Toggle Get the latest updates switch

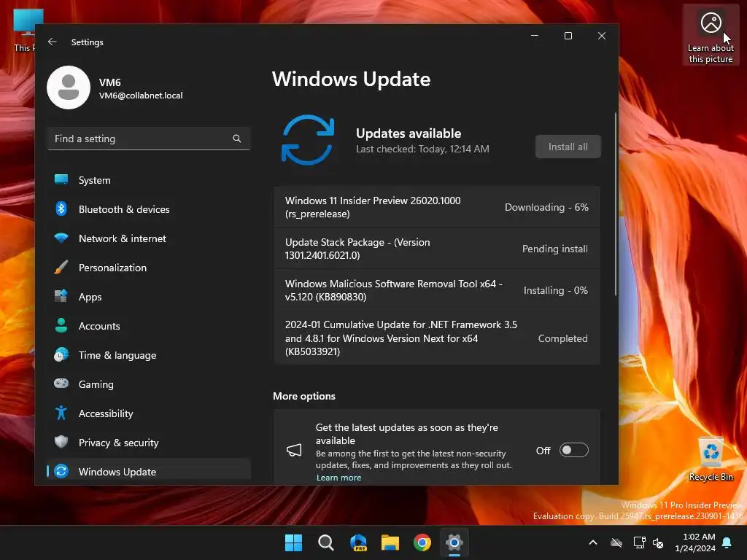pyautogui.click(x=573, y=450)
